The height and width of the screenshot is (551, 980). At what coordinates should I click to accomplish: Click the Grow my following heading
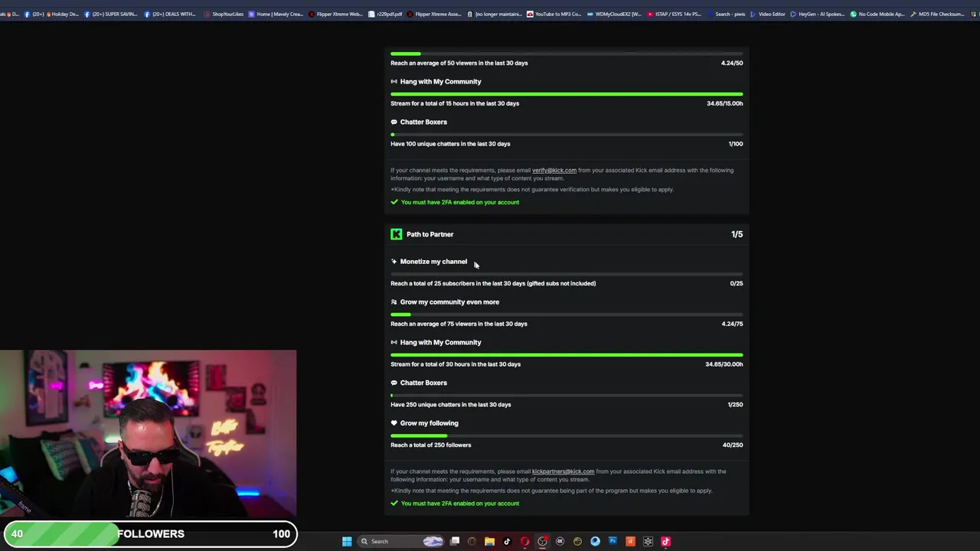429,423
